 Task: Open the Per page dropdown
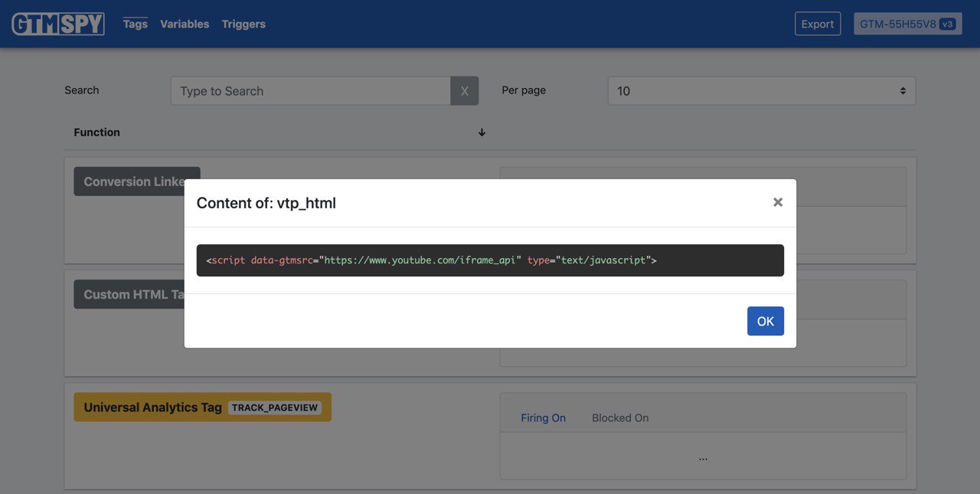(762, 90)
